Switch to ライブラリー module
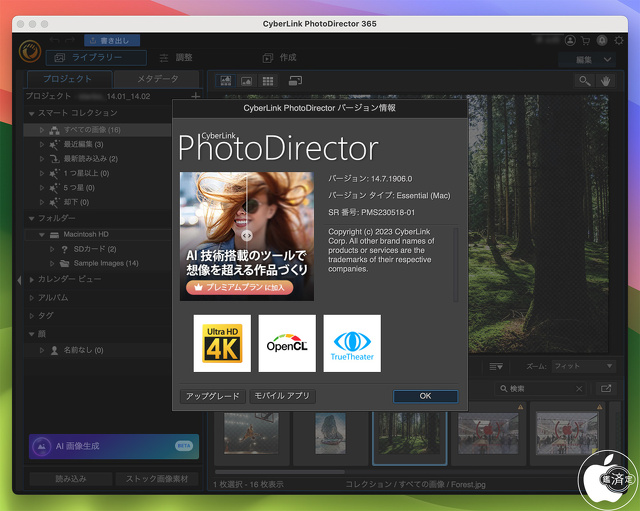 click(x=96, y=58)
